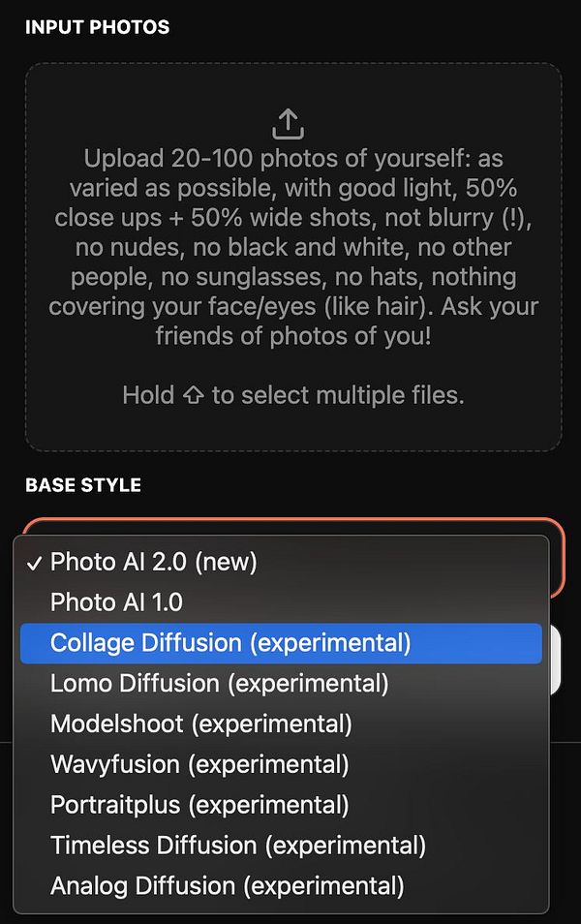Image resolution: width=581 pixels, height=924 pixels.
Task: Click the INPUT PHOTOS heading
Action: 97,27
